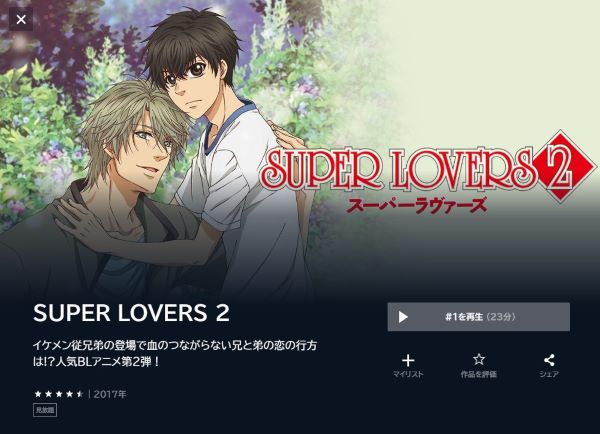Click the 見放題 badge
Viewport: 600px width, 434px height.
point(45,410)
